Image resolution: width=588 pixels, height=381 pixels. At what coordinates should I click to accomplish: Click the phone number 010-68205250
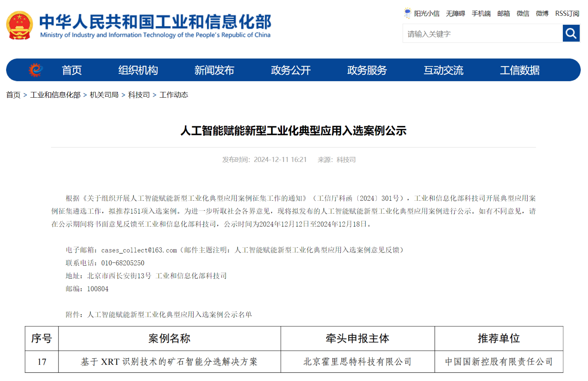click(123, 263)
